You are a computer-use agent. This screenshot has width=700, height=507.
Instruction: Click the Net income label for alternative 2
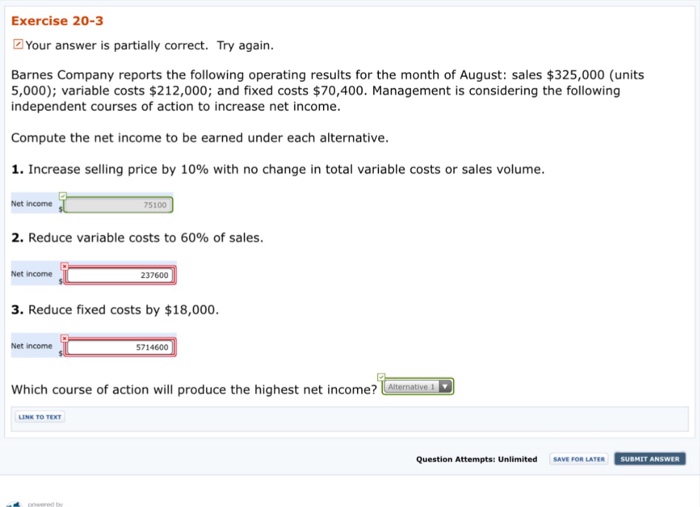click(x=31, y=274)
